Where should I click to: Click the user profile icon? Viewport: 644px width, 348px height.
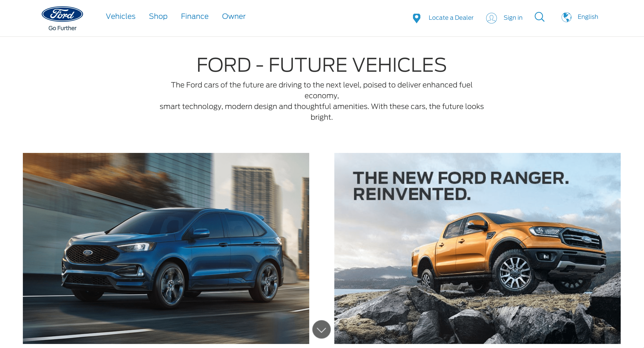pyautogui.click(x=491, y=18)
